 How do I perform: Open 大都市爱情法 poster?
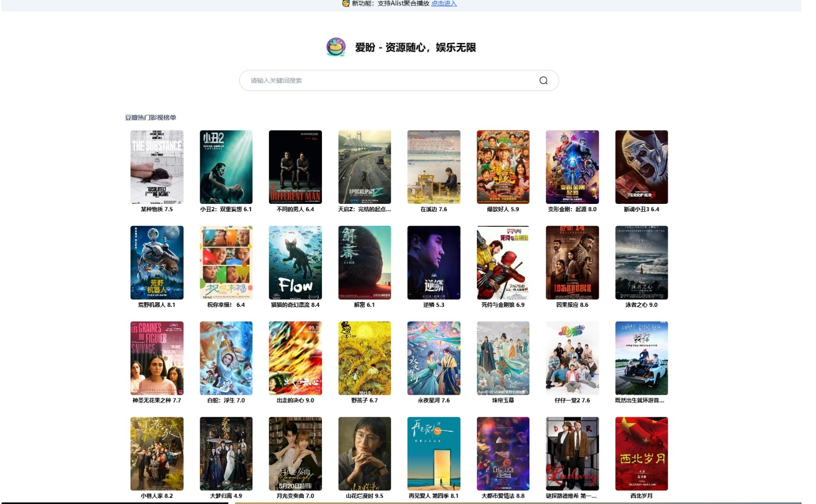click(x=503, y=454)
